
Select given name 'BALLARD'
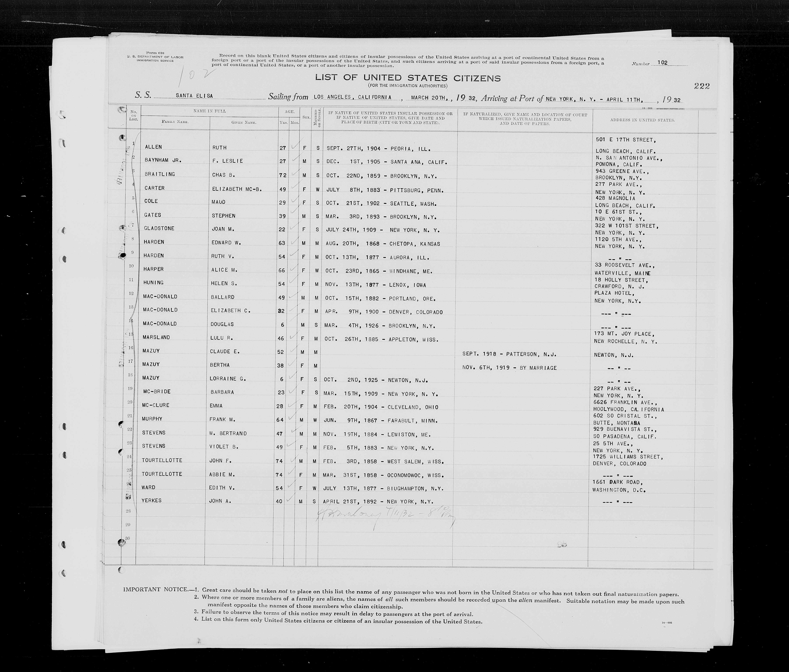click(x=222, y=297)
